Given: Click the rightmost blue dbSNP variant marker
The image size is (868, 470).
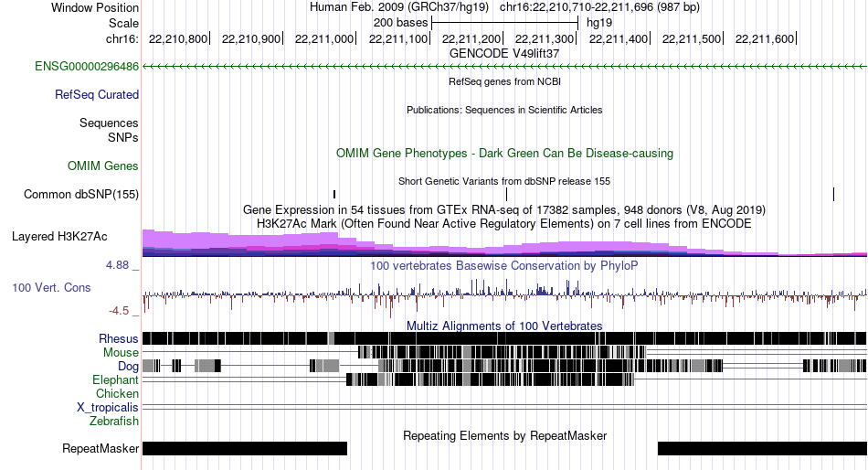Looking at the screenshot, I should (833, 194).
